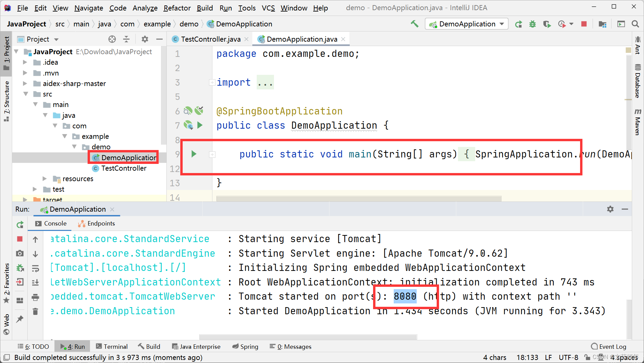Switch to TestController.java tab
Image resolution: width=644 pixels, height=363 pixels.
click(210, 39)
